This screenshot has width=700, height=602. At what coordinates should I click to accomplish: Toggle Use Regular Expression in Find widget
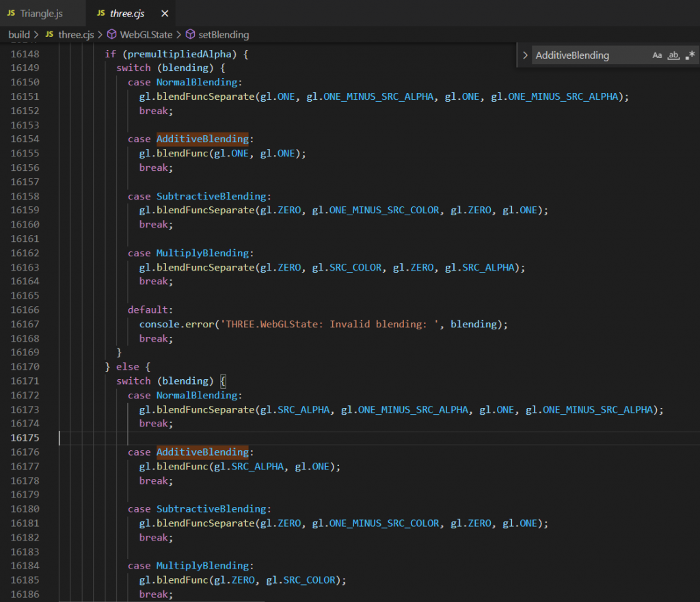pyautogui.click(x=690, y=55)
